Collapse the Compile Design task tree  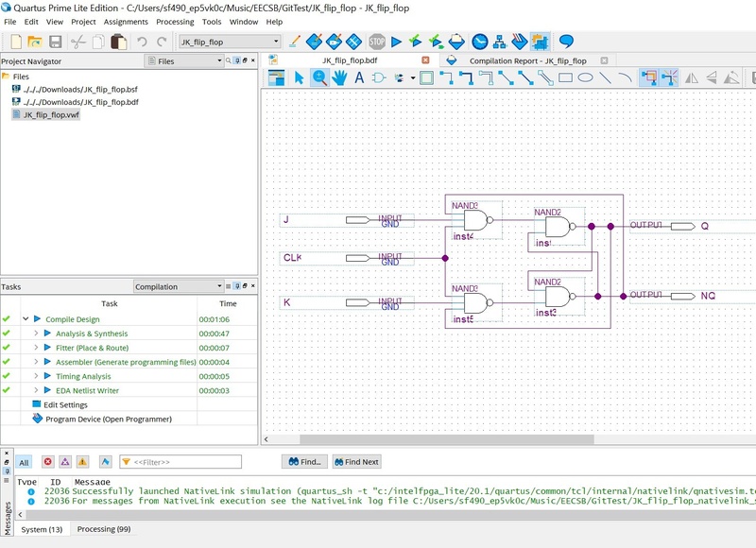26,319
